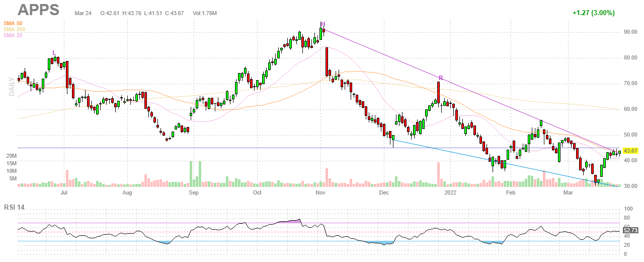
Task: Click the purple R right shoulder marker
Action: 440,78
